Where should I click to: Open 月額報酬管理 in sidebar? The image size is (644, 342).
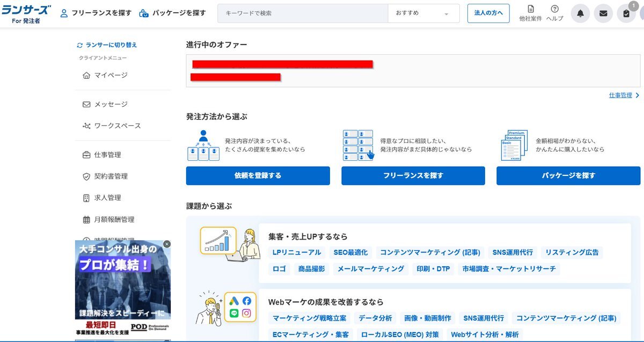tap(114, 220)
